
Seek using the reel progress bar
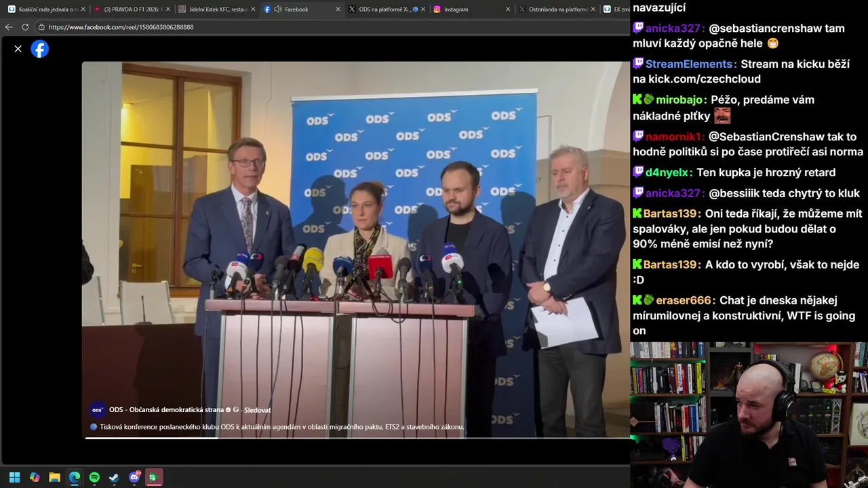pyautogui.click(x=357, y=438)
